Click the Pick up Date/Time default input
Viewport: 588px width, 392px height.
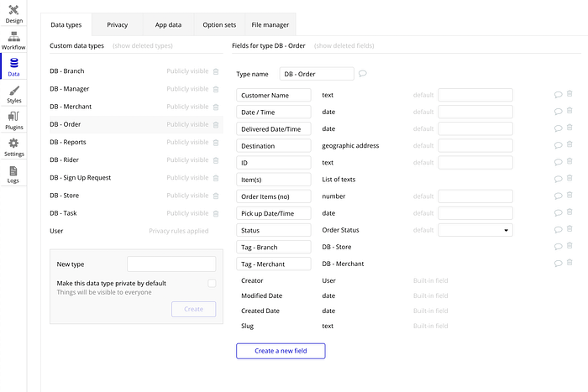coord(475,213)
